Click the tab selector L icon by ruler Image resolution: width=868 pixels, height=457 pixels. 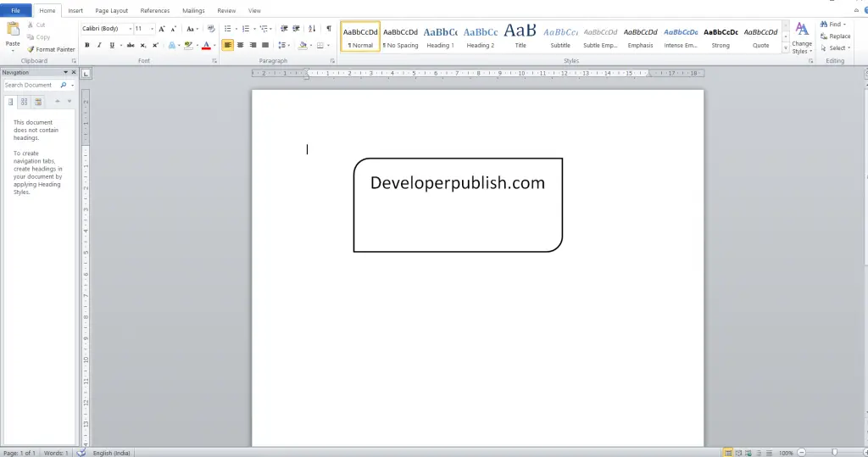86,74
